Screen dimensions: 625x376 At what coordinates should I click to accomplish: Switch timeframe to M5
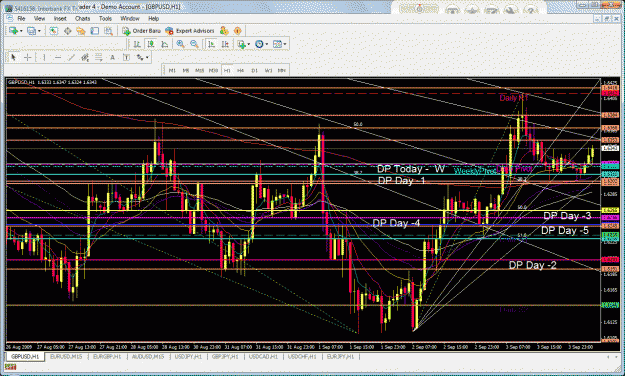point(186,71)
